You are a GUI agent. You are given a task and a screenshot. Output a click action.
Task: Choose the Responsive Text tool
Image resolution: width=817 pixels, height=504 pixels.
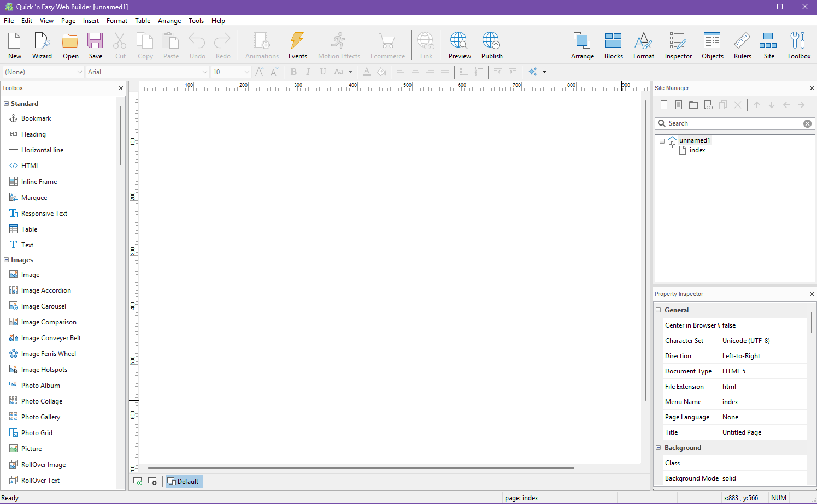point(44,214)
